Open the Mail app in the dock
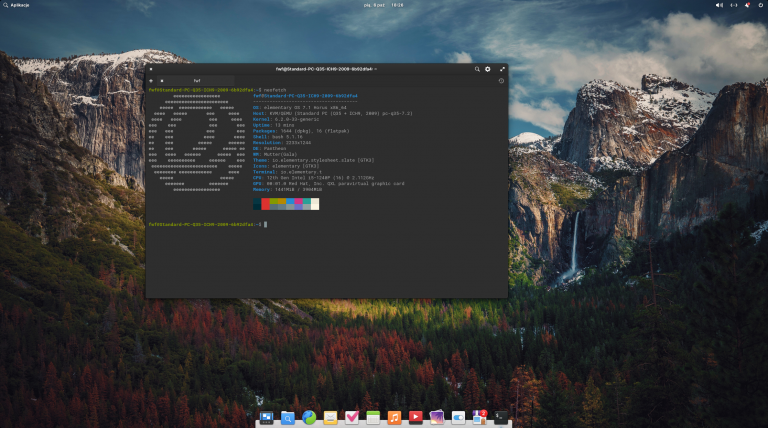 (x=330, y=417)
